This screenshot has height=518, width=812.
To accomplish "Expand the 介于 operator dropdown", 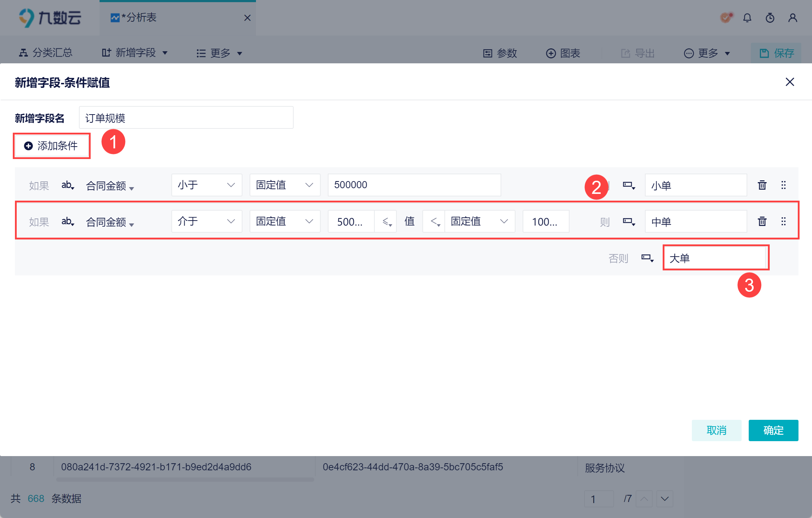I will coord(207,221).
